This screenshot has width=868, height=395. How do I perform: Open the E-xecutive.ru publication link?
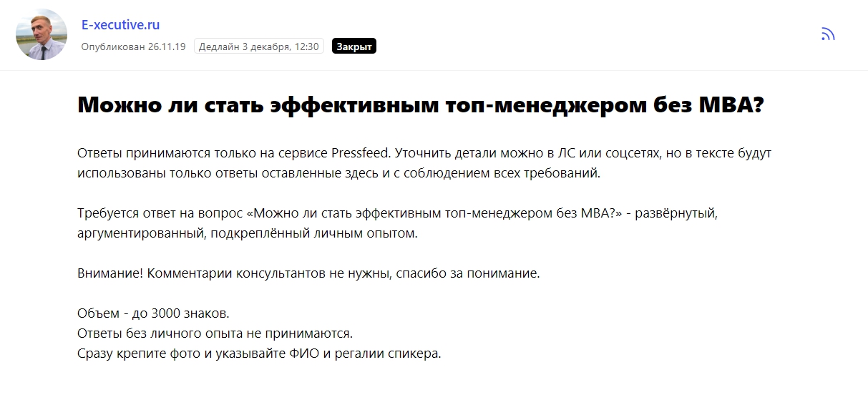click(120, 24)
